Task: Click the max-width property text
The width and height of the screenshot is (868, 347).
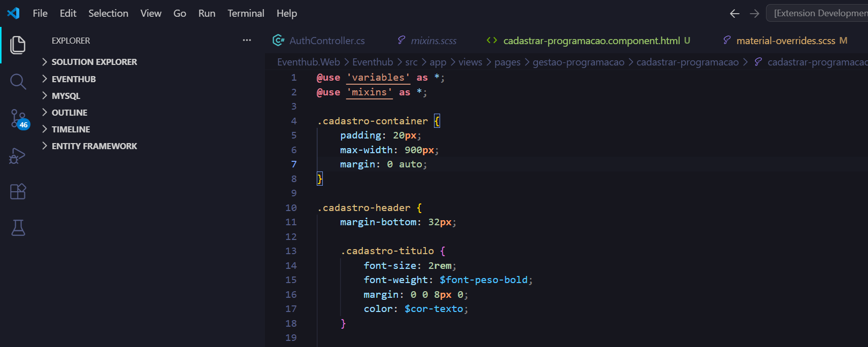Action: (x=366, y=150)
